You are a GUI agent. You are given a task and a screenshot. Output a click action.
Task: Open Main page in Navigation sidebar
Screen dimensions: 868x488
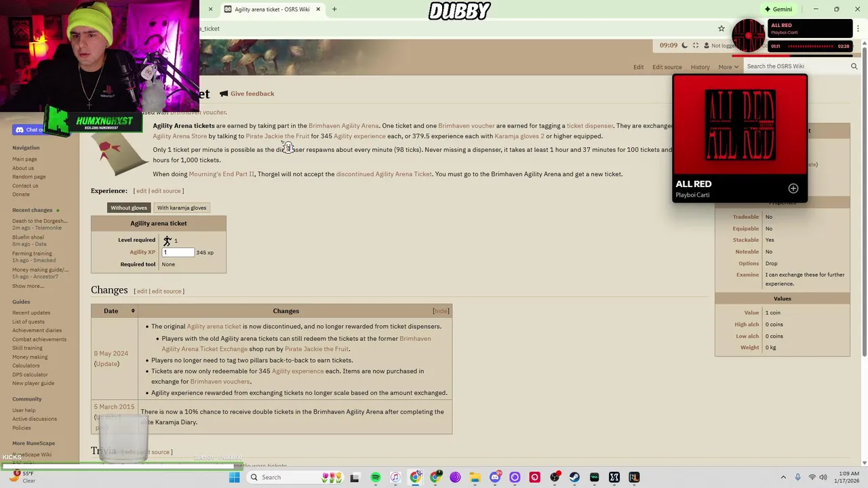point(24,159)
